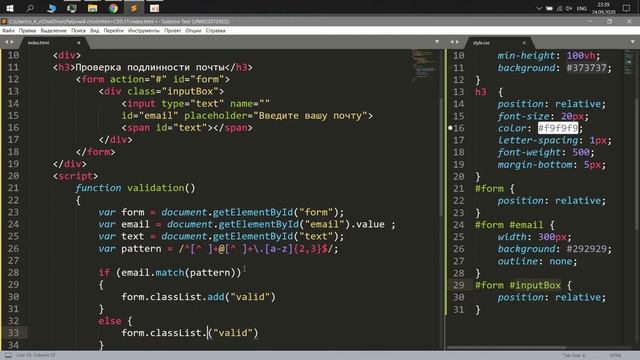Click the highlighted color value #f9f9f9
Image resolution: width=640 pixels, height=360 pixels.
[x=558, y=128]
